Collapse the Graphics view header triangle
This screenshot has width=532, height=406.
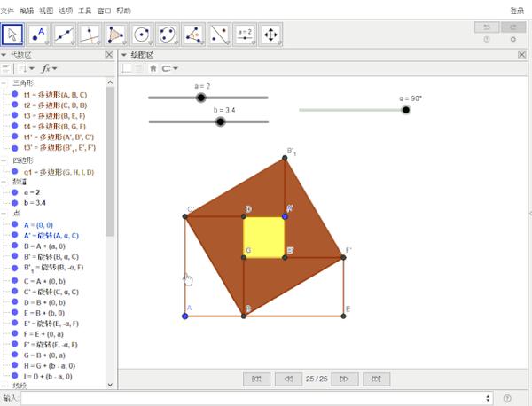pyautogui.click(x=124, y=55)
